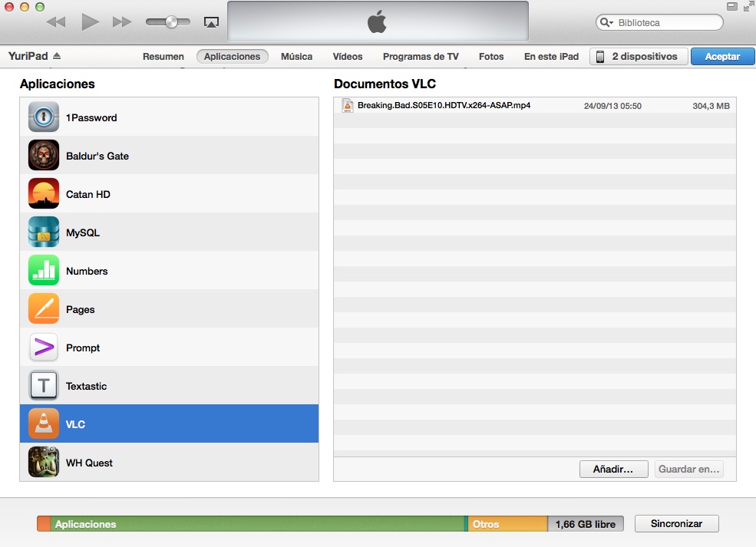
Task: Click the 1,66 GB libre segment
Action: [586, 524]
